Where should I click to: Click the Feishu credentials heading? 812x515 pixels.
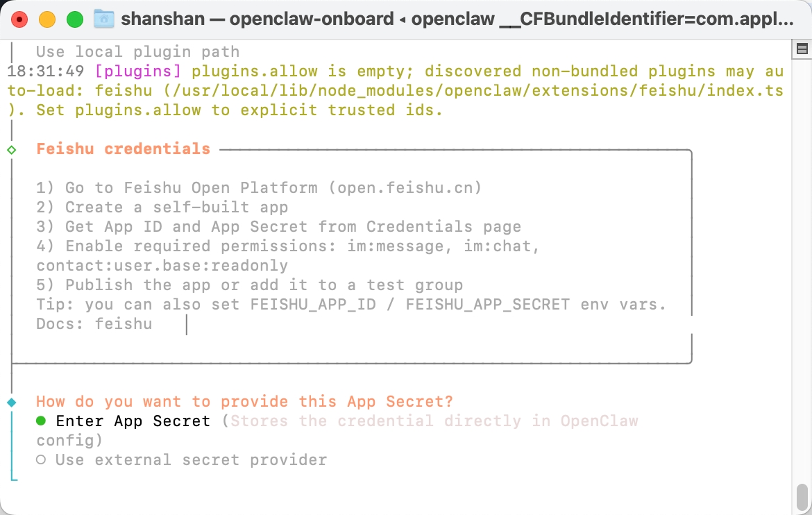pos(123,149)
